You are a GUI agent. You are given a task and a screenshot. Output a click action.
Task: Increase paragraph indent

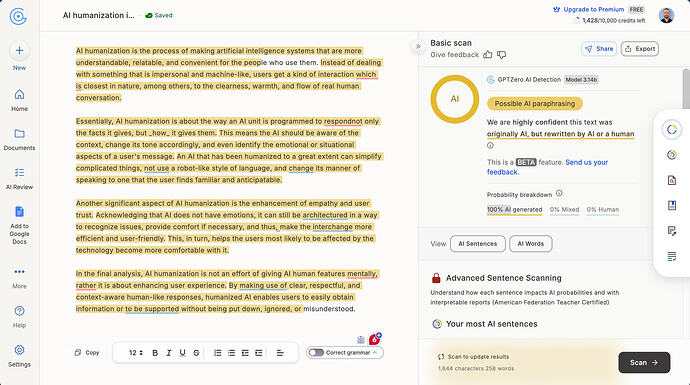259,353
